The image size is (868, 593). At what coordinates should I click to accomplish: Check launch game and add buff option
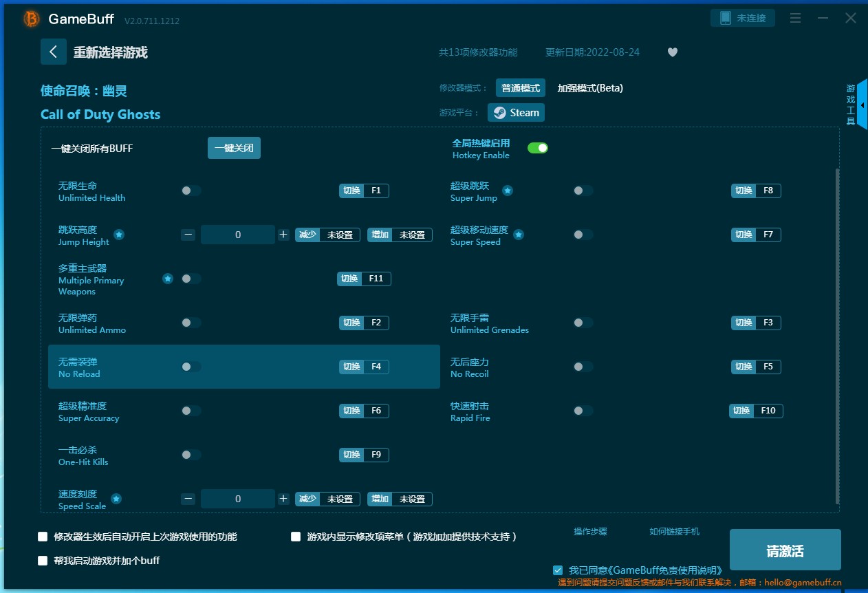point(43,561)
